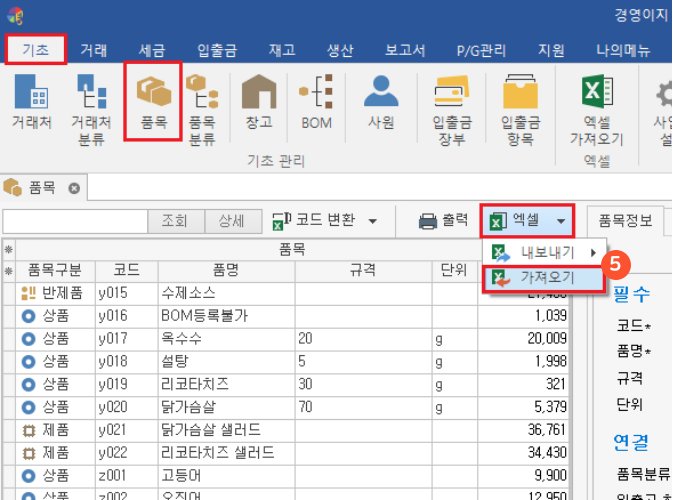Click the 창고 warehouse icon
This screenshot has height=500, width=700.
tap(258, 105)
